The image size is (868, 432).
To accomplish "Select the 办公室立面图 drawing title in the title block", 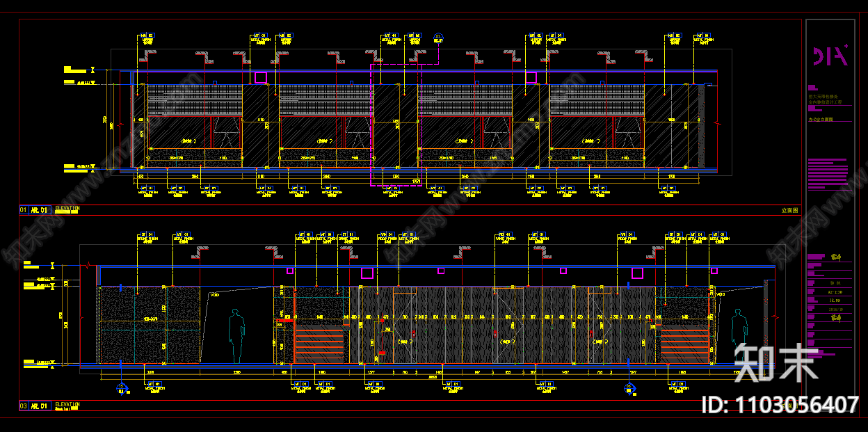I will click(821, 119).
